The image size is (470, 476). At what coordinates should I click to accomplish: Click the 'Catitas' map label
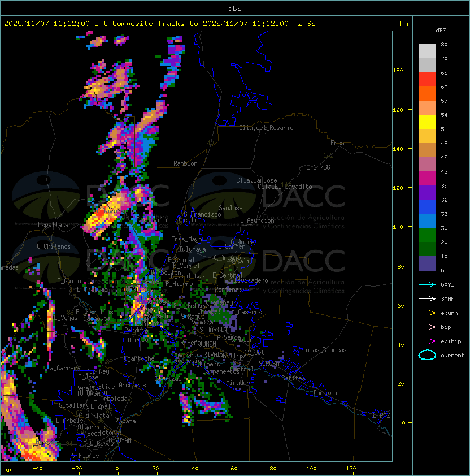point(293,378)
